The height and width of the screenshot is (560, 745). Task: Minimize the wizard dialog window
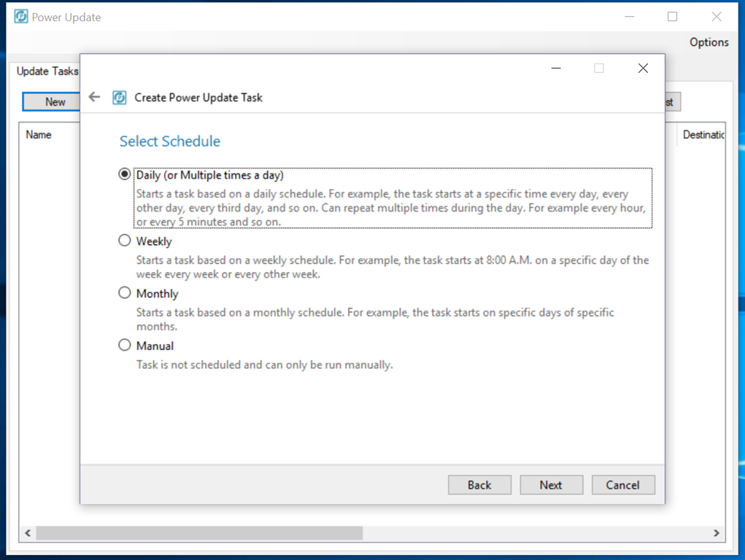[x=556, y=69]
